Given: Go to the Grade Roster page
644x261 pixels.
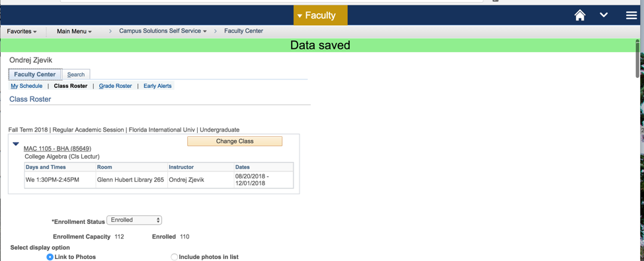Looking at the screenshot, I should coord(116,86).
